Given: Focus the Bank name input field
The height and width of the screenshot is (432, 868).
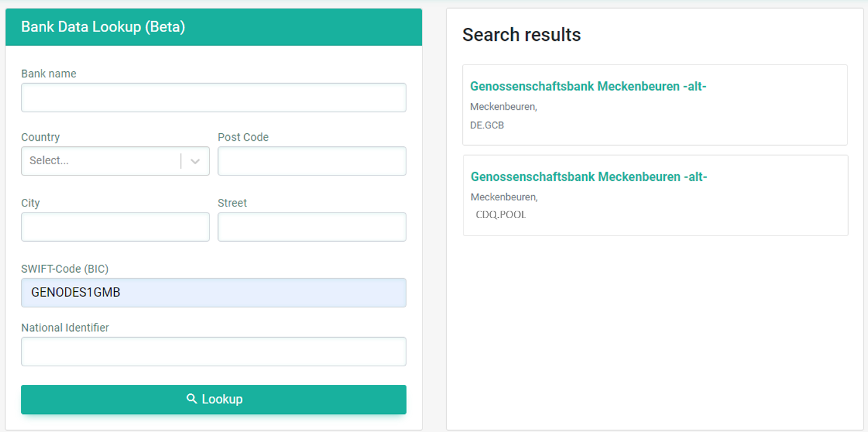Looking at the screenshot, I should point(213,98).
